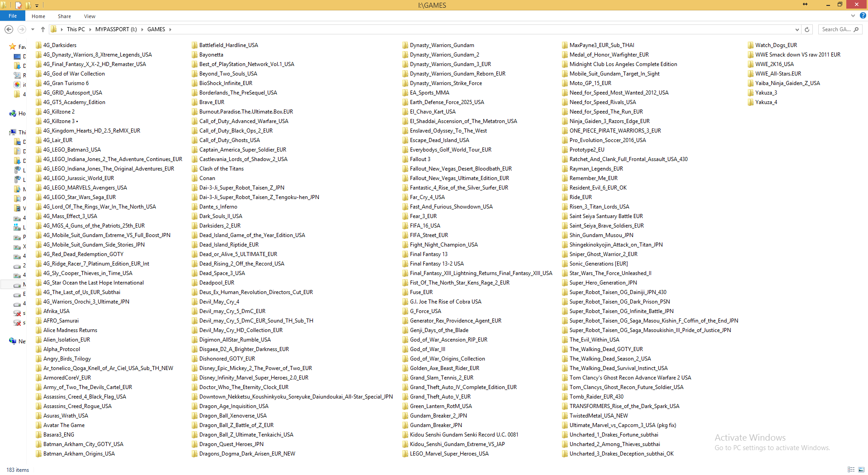Select the Watch_Dogs_EUR folder icon
The image size is (868, 475).
751,45
